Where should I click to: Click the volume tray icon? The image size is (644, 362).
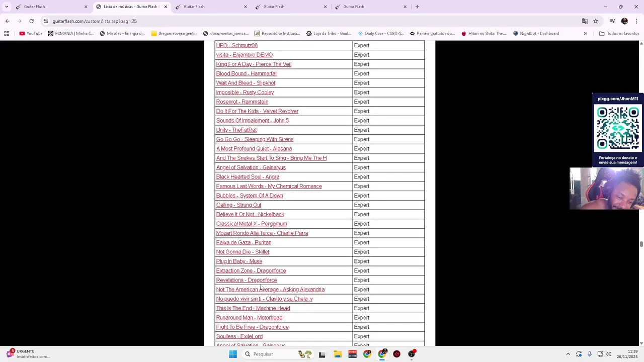pyautogui.click(x=608, y=354)
